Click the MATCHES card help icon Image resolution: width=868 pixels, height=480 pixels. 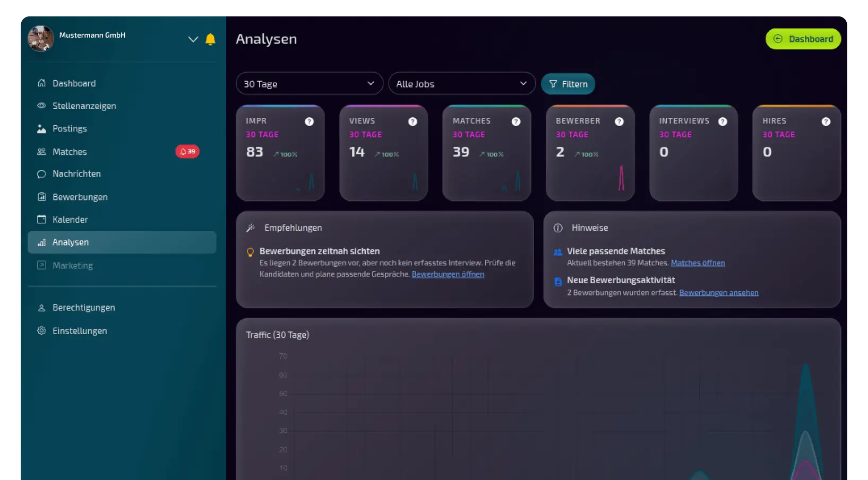point(516,122)
